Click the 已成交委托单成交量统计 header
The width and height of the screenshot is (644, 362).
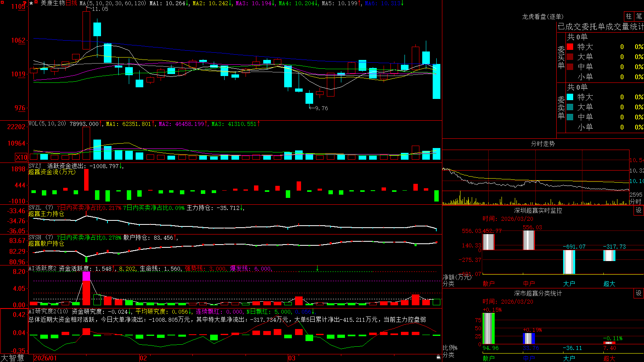[x=601, y=27]
